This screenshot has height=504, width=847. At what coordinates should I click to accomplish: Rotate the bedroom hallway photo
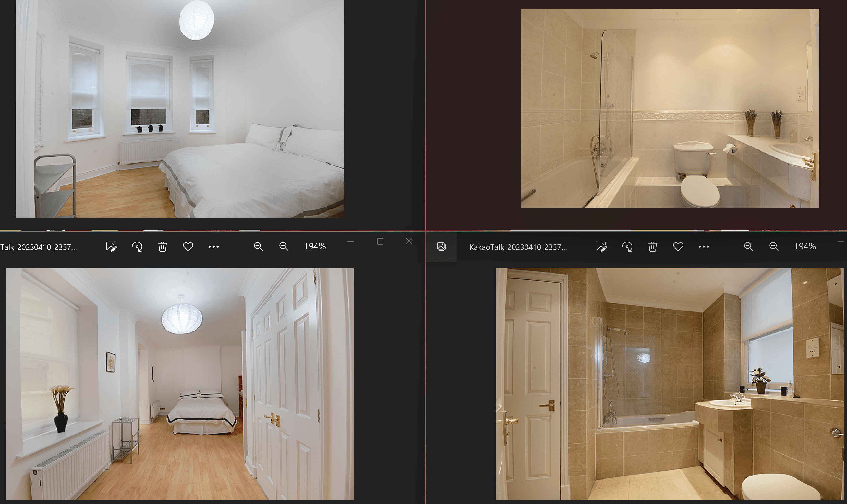point(137,247)
